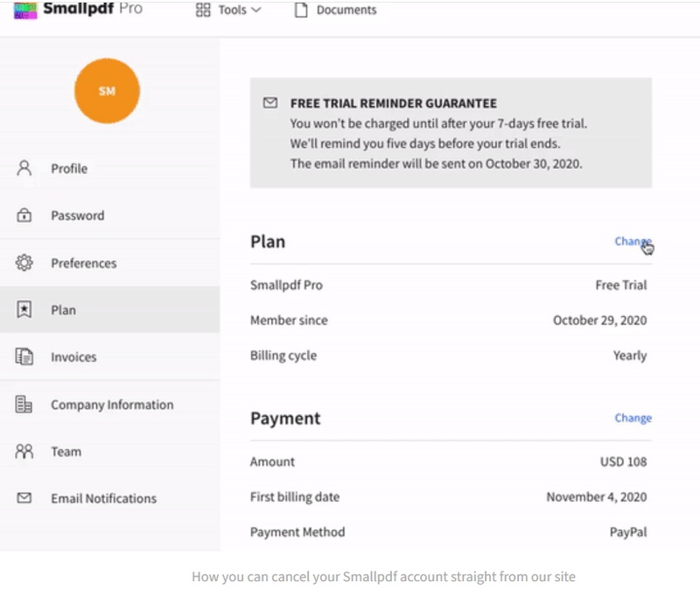The width and height of the screenshot is (700, 589).
Task: Click the Free Trial plan value
Action: (621, 285)
